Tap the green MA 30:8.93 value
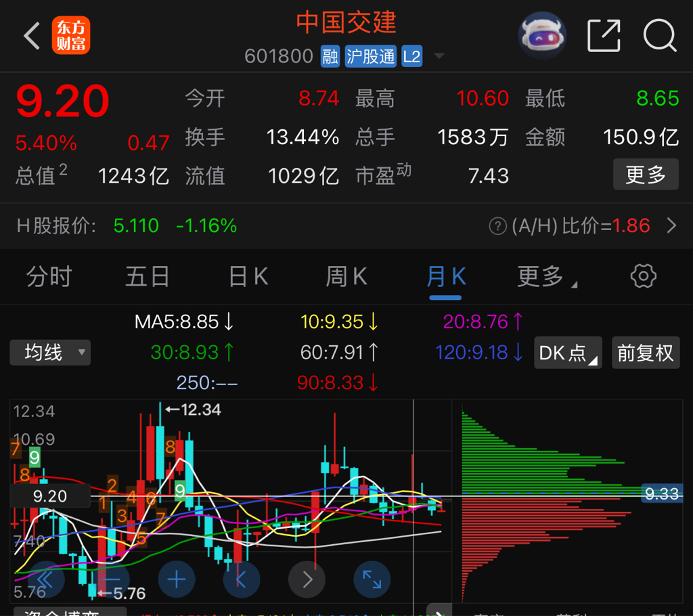The width and height of the screenshot is (693, 616). (192, 353)
